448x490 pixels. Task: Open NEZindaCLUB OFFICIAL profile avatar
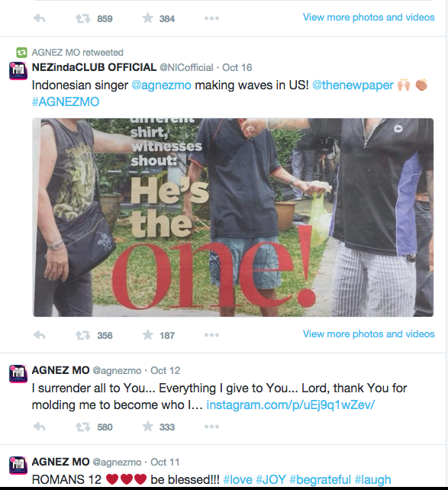[18, 71]
